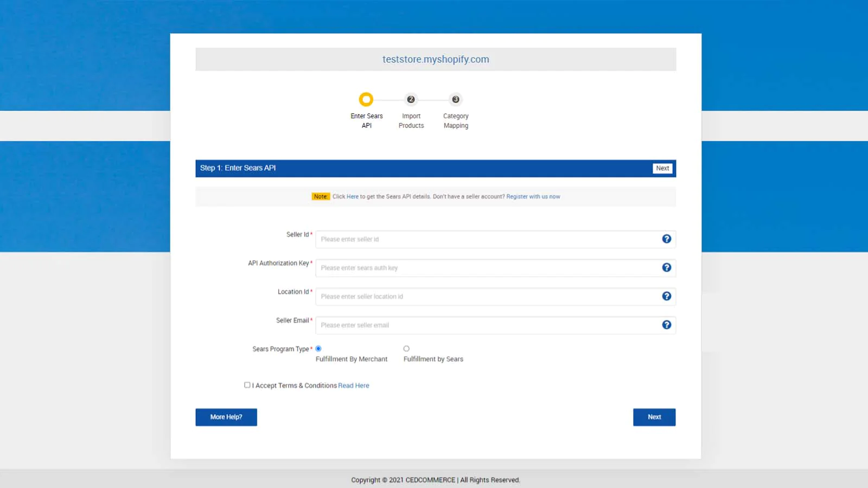Click the yellow Note badge
Image resolution: width=868 pixels, height=488 pixels.
(x=321, y=197)
